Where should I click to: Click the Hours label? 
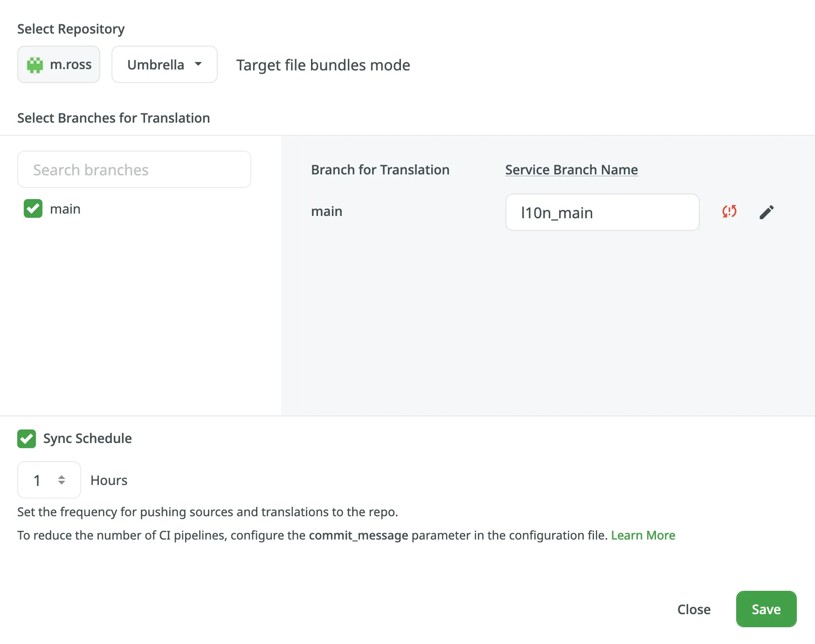coord(109,480)
